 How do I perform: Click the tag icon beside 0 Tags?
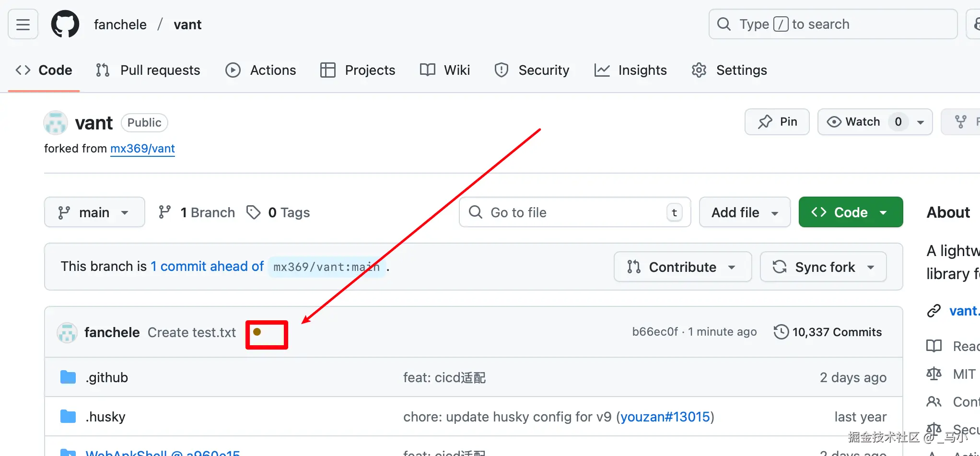[254, 212]
